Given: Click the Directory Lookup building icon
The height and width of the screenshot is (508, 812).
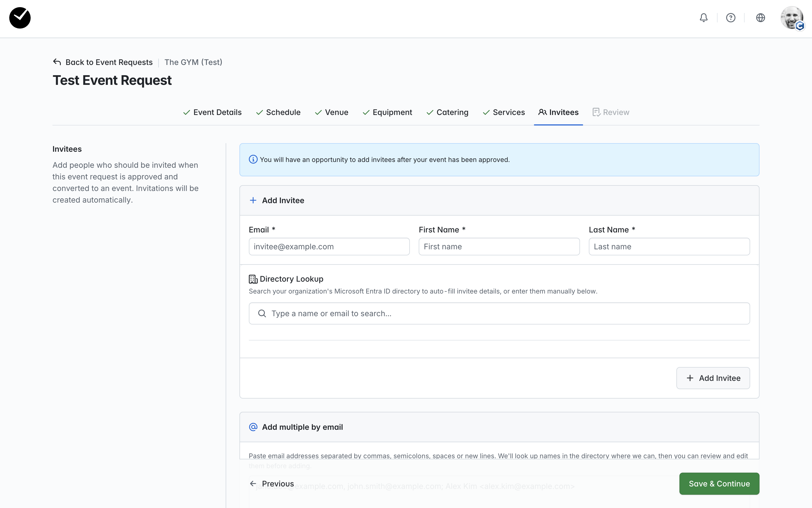Looking at the screenshot, I should 253,279.
